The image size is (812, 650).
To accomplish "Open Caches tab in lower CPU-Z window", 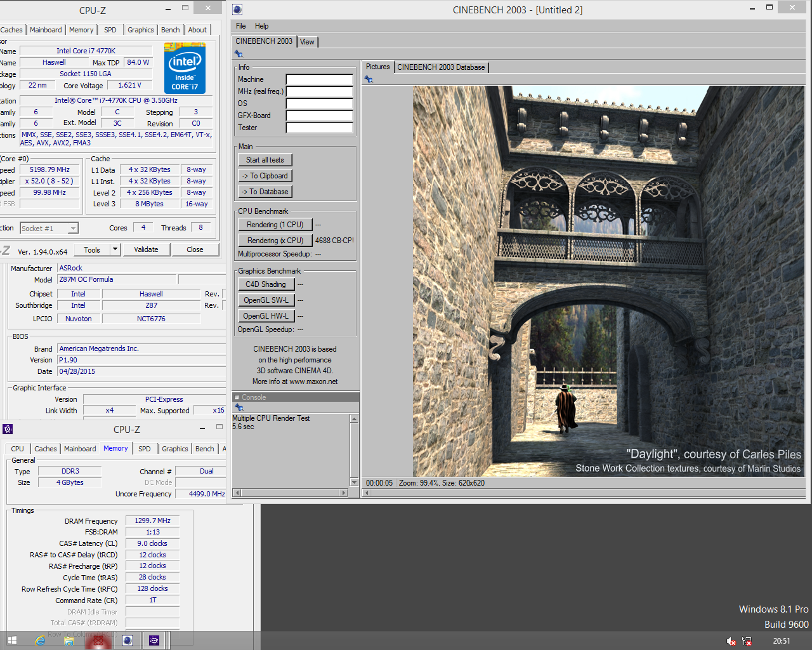I will [x=46, y=449].
